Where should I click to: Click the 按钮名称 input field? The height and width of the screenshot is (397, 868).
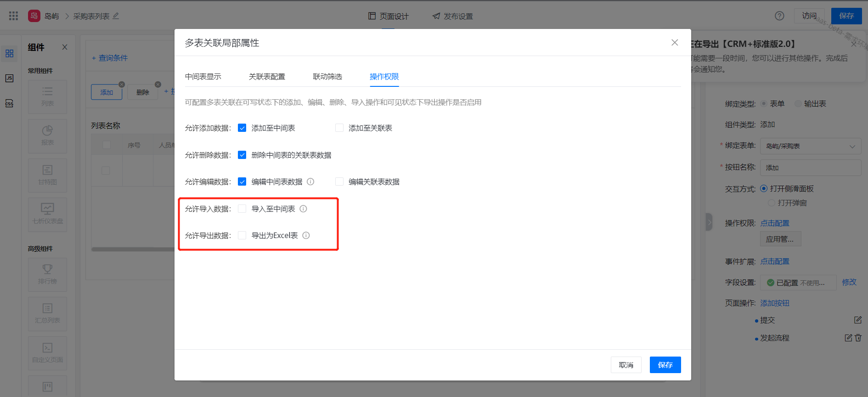click(x=810, y=168)
